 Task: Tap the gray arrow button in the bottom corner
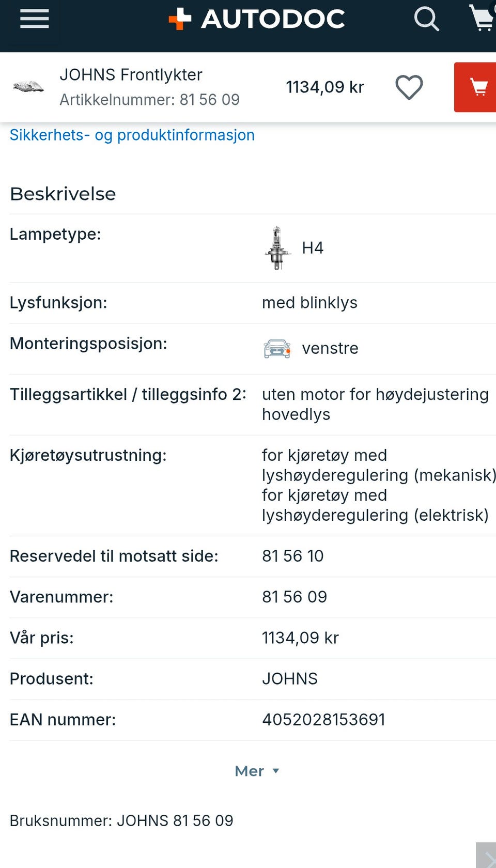[x=486, y=856]
